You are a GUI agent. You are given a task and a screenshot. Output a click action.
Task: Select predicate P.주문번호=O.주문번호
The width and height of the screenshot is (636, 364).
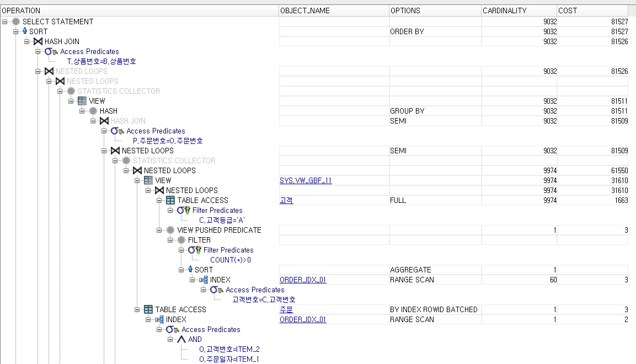pos(168,141)
